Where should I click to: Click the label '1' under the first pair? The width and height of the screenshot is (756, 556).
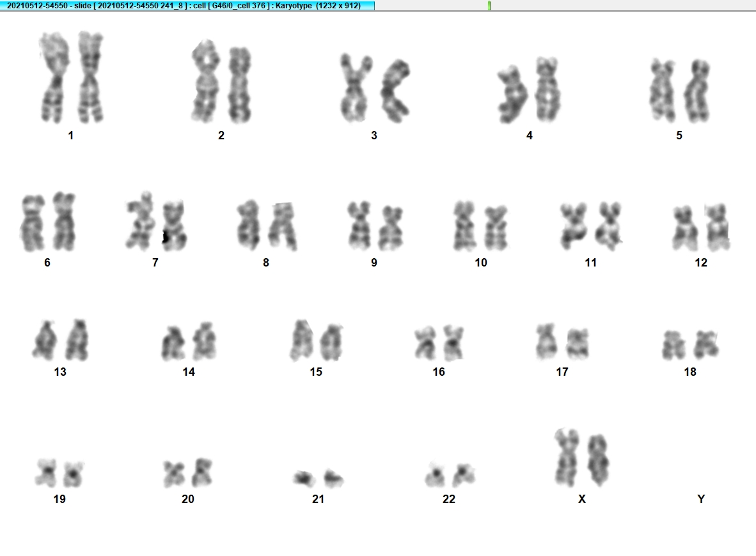point(71,135)
